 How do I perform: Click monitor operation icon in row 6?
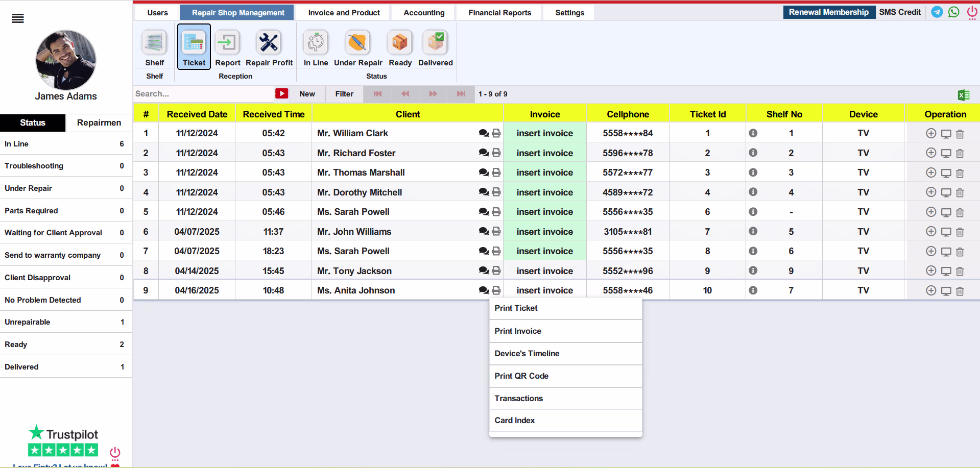(946, 232)
